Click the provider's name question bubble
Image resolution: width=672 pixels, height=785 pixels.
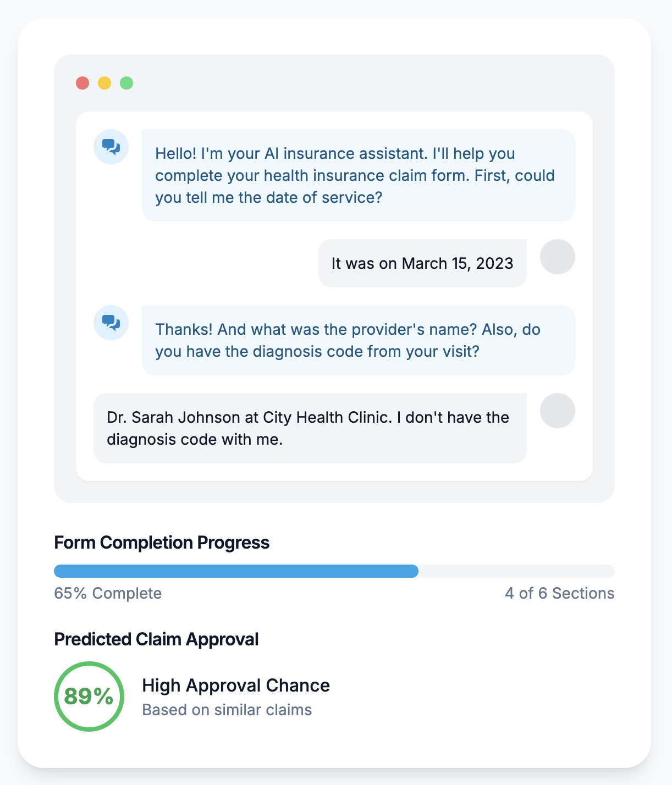[x=358, y=340]
